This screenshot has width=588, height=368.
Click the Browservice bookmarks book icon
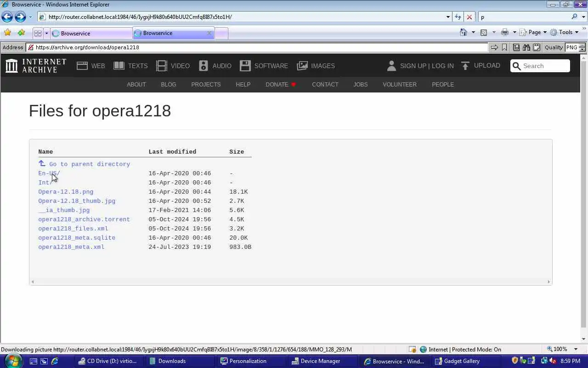point(516,47)
